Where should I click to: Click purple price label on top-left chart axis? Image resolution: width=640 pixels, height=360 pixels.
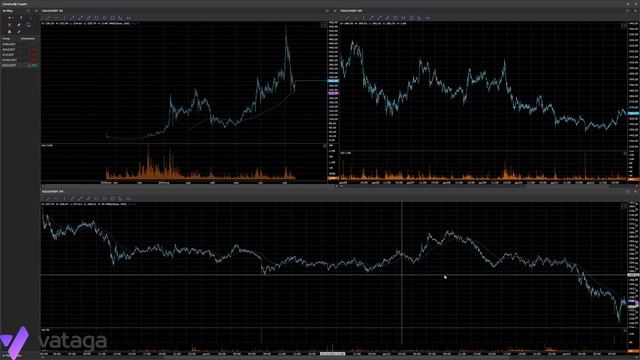(333, 93)
